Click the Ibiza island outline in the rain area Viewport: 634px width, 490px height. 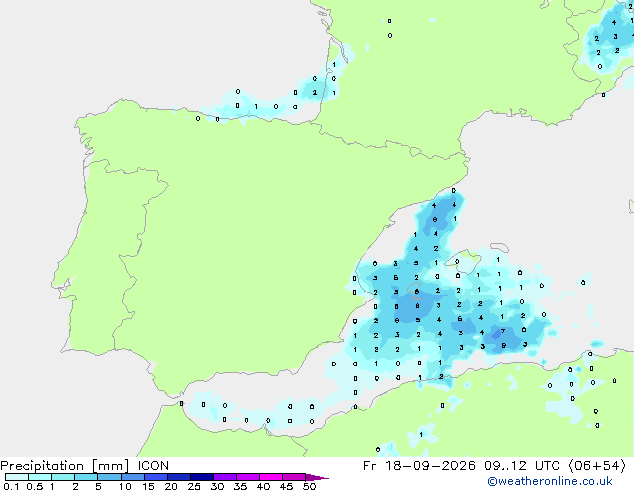click(414, 290)
